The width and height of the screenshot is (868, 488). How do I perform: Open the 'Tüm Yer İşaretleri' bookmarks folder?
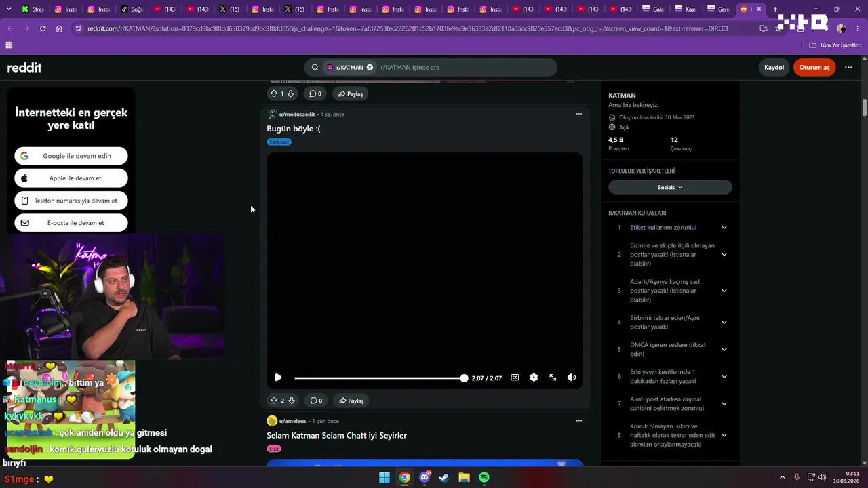click(x=835, y=45)
